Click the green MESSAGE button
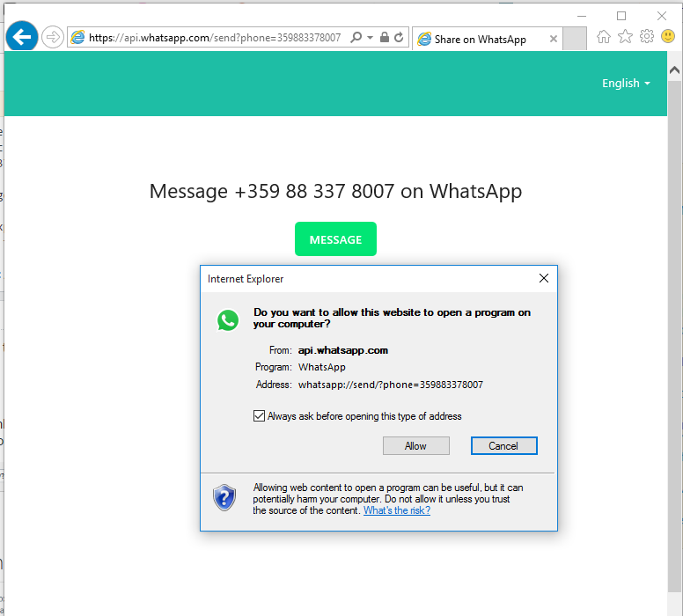The image size is (683, 616). (335, 239)
